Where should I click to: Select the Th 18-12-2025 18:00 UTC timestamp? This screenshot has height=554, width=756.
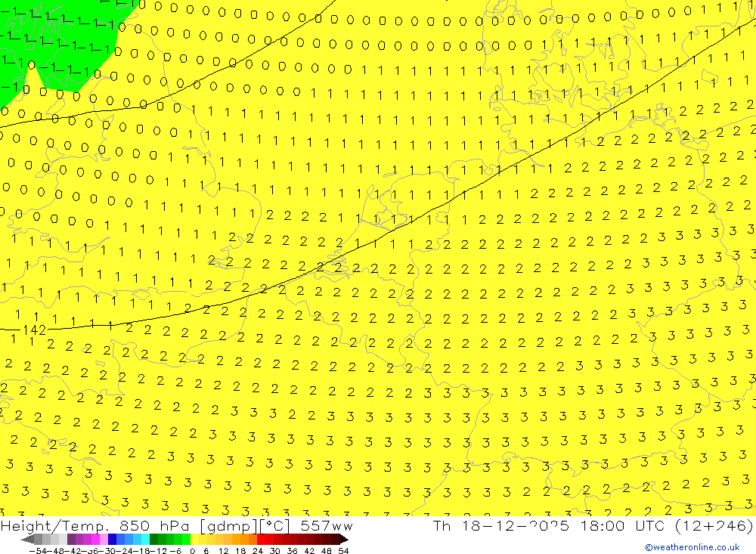coord(549,525)
